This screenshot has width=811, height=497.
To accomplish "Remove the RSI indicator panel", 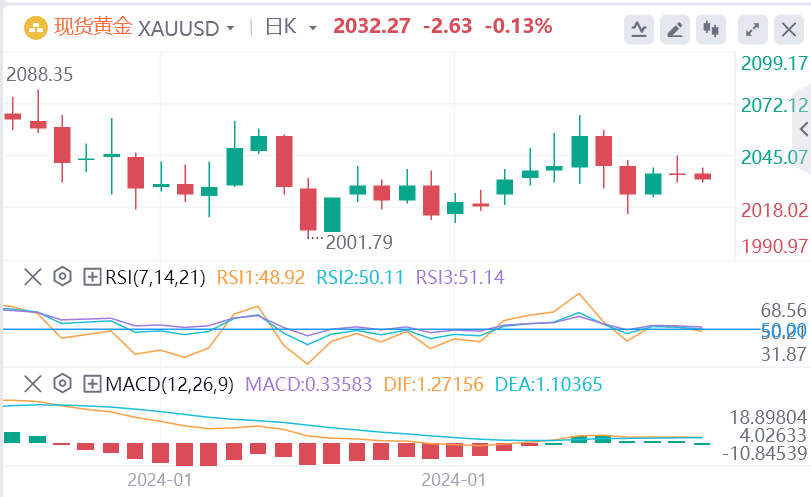I will tap(33, 276).
